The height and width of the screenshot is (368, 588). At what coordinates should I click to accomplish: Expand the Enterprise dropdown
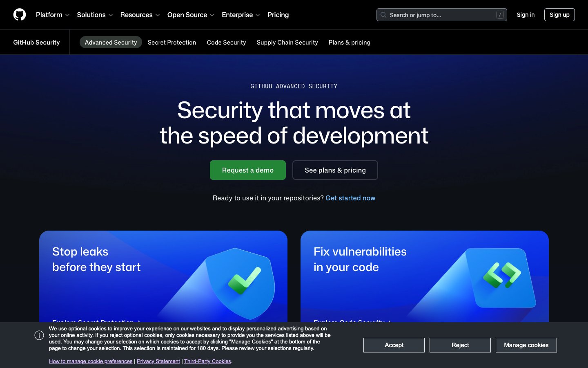click(x=237, y=15)
